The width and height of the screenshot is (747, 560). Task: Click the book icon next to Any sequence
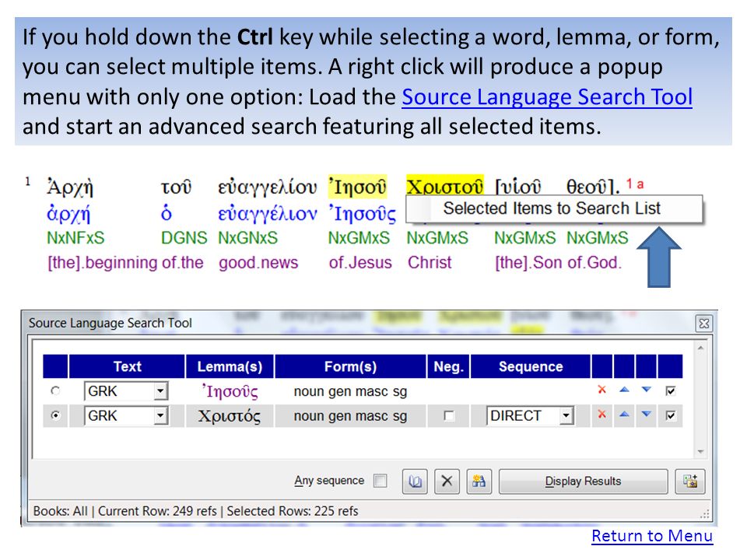point(415,481)
